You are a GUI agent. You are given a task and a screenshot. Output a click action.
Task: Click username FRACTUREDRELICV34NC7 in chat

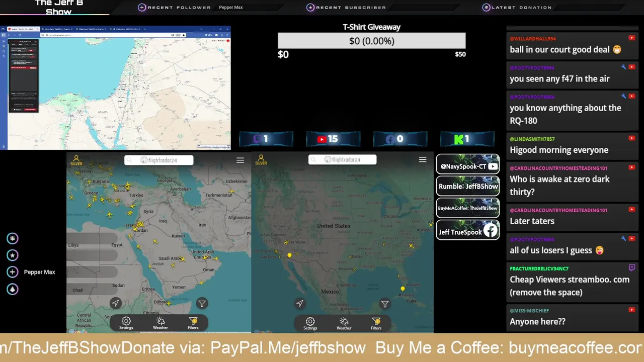pyautogui.click(x=539, y=268)
